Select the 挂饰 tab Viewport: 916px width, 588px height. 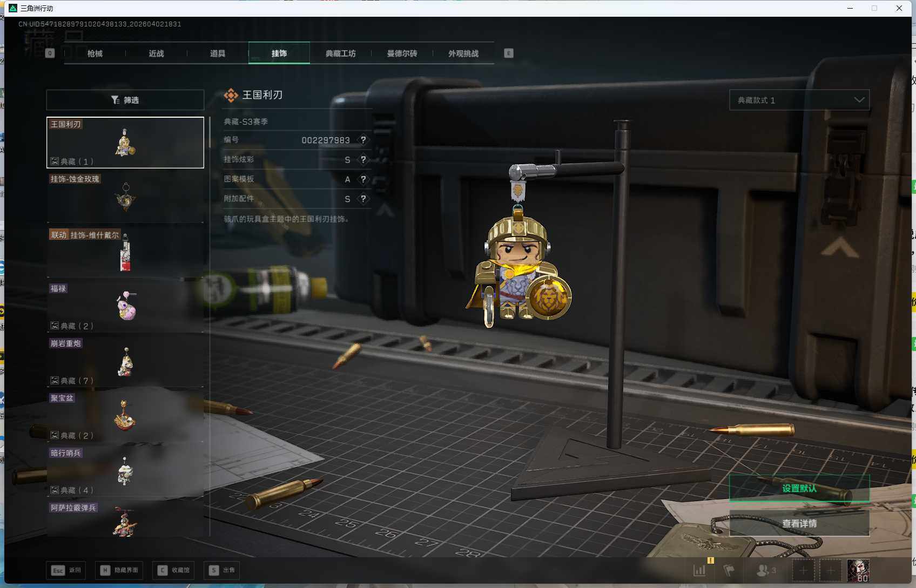(x=279, y=53)
